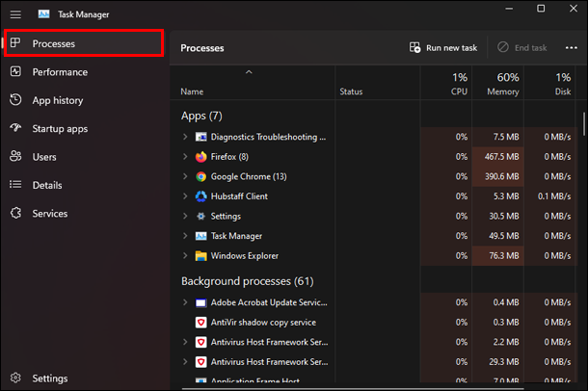Expand the Windows Explorer process row

185,256
